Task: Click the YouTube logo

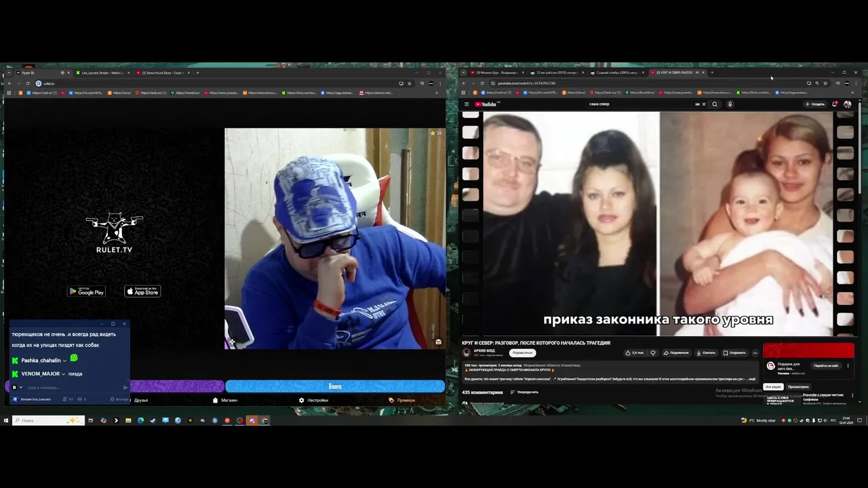Action: click(x=486, y=104)
